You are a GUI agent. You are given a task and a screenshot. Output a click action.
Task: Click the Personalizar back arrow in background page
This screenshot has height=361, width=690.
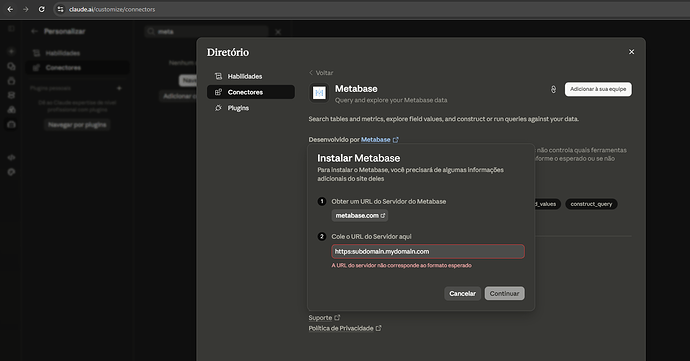pyautogui.click(x=34, y=31)
